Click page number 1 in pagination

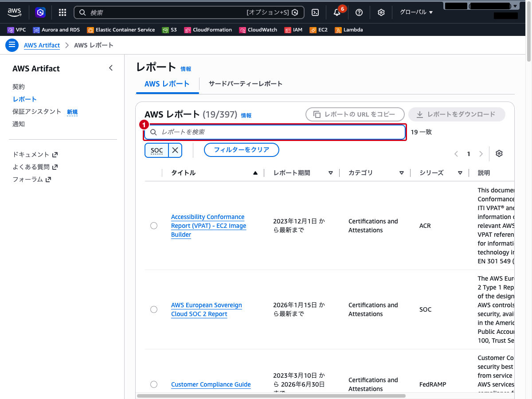(469, 154)
